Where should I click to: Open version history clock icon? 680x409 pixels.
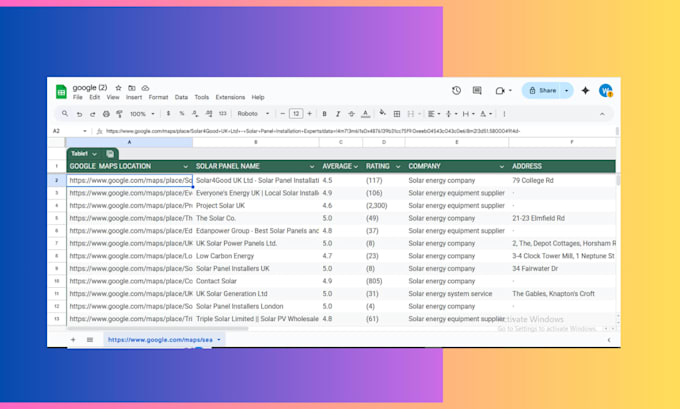[x=456, y=91]
